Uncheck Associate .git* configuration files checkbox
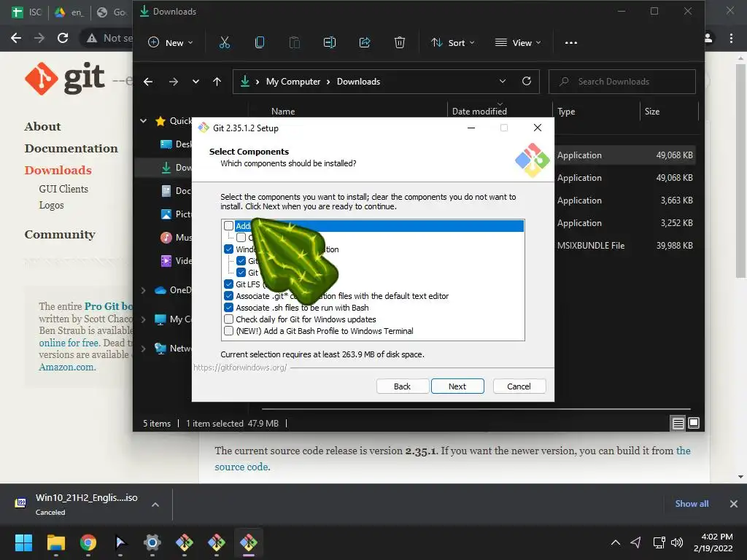The height and width of the screenshot is (560, 747). click(x=228, y=296)
